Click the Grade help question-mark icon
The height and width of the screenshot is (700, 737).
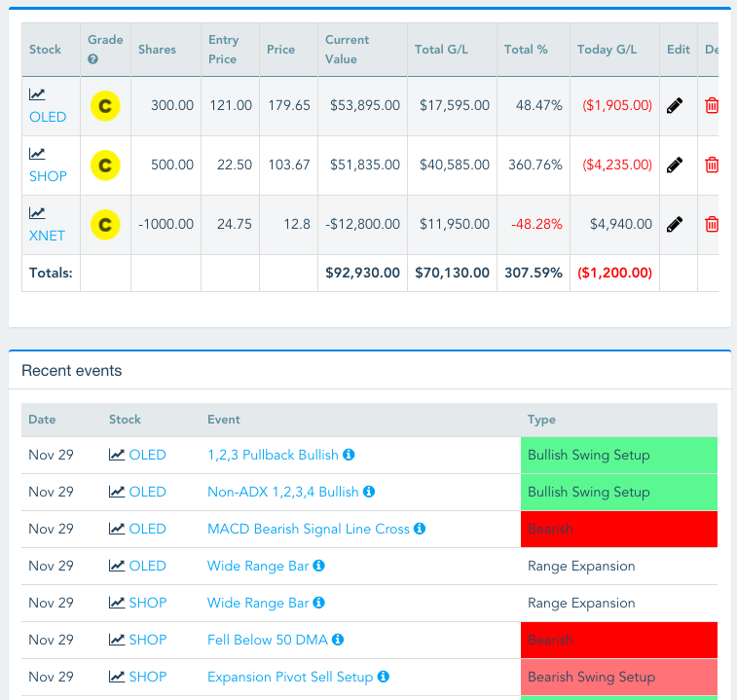(x=93, y=59)
